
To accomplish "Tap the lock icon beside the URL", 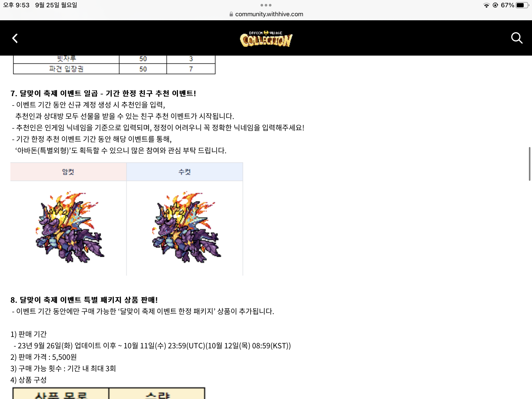I will 231,14.
